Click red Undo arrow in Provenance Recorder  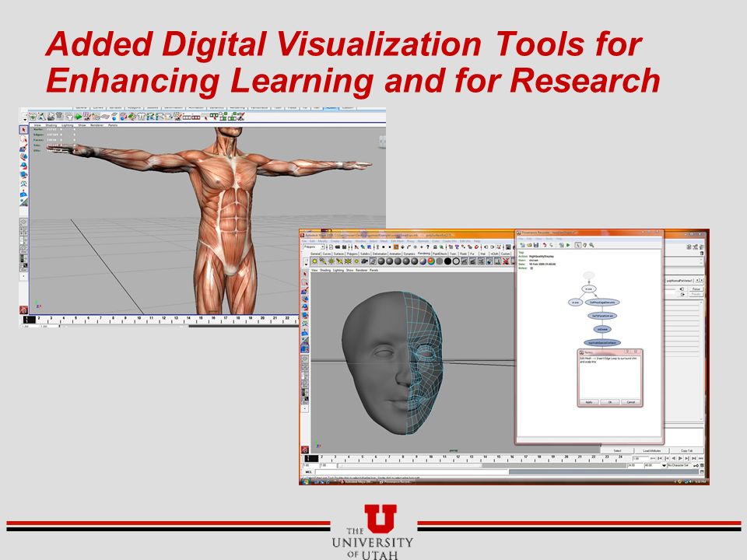pyautogui.click(x=545, y=245)
